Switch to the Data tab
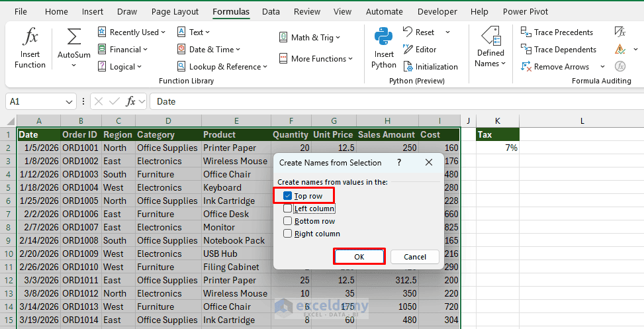This screenshot has height=329, width=644. click(271, 11)
